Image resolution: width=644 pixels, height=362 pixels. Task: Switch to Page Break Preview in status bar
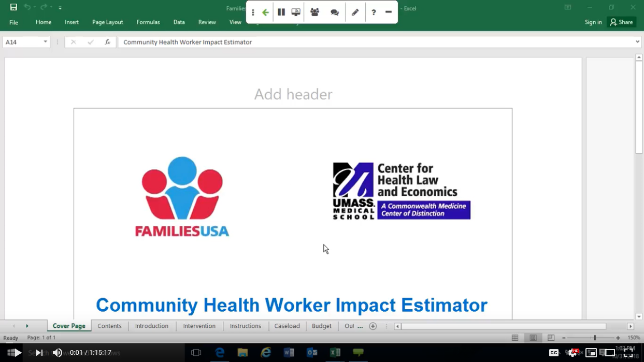(551, 338)
